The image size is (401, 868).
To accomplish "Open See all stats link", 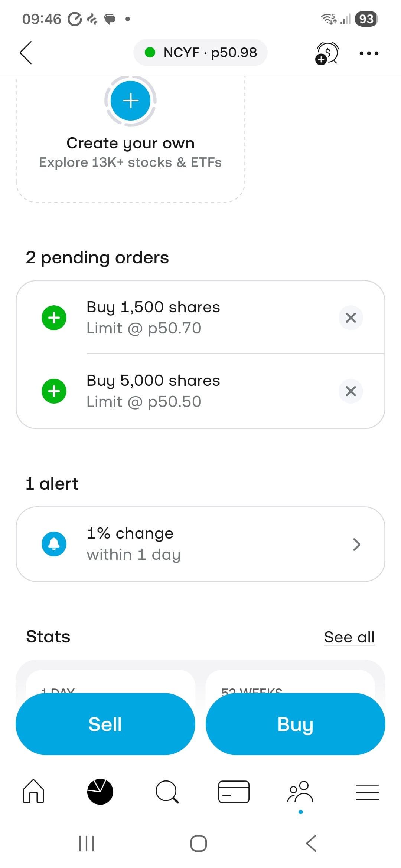I will (349, 637).
